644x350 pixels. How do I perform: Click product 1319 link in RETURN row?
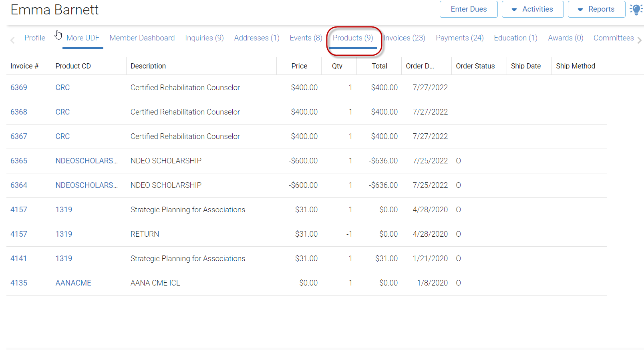click(64, 234)
